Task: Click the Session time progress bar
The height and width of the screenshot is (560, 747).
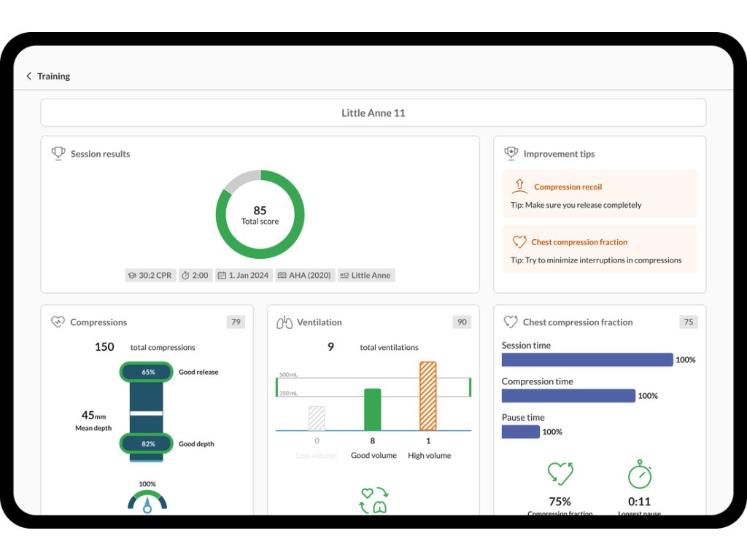Action: (x=587, y=359)
